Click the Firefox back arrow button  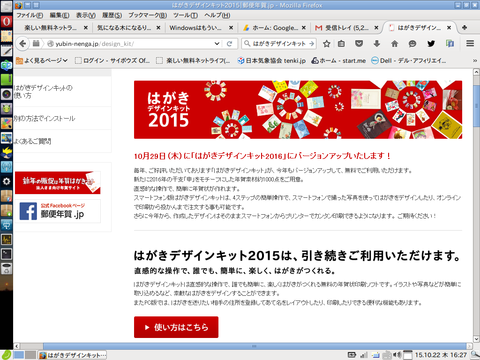[x=23, y=44]
